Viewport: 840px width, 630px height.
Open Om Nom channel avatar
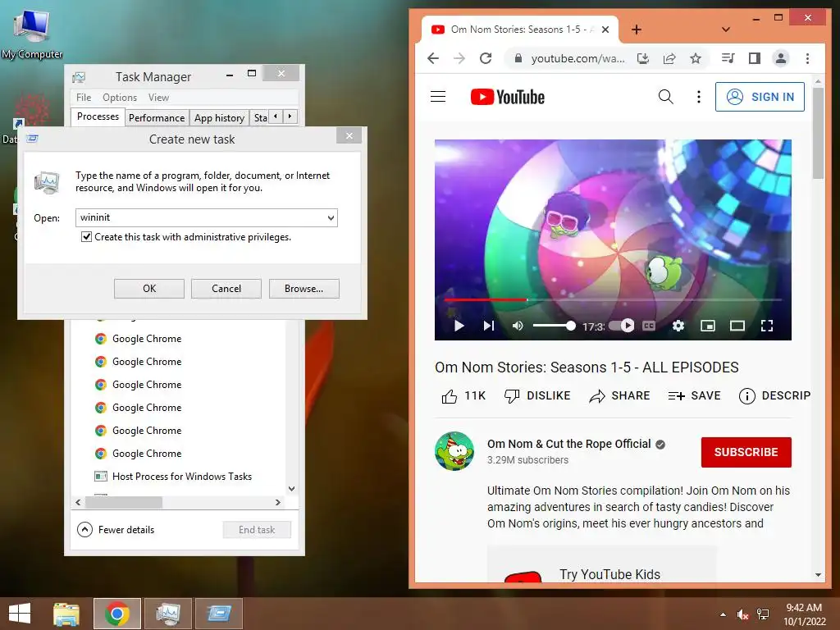pos(454,451)
